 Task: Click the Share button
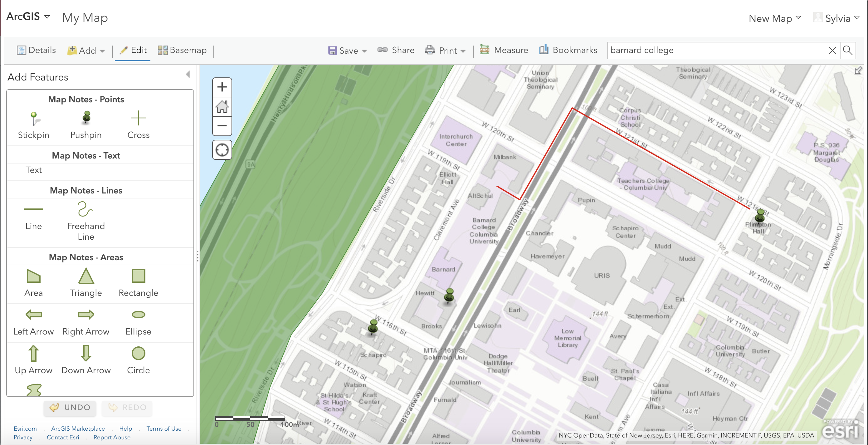[x=396, y=50]
